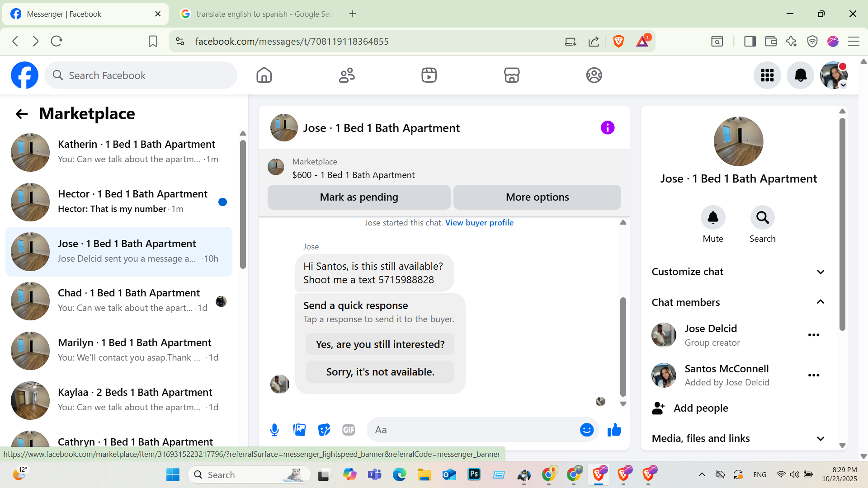
Task: Mute the Jose conversation
Action: click(712, 218)
